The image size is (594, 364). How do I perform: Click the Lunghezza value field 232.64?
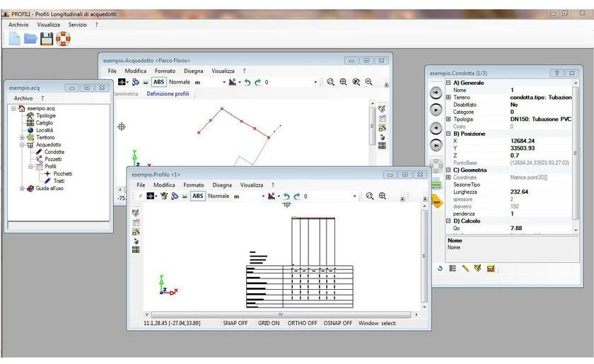(x=520, y=192)
